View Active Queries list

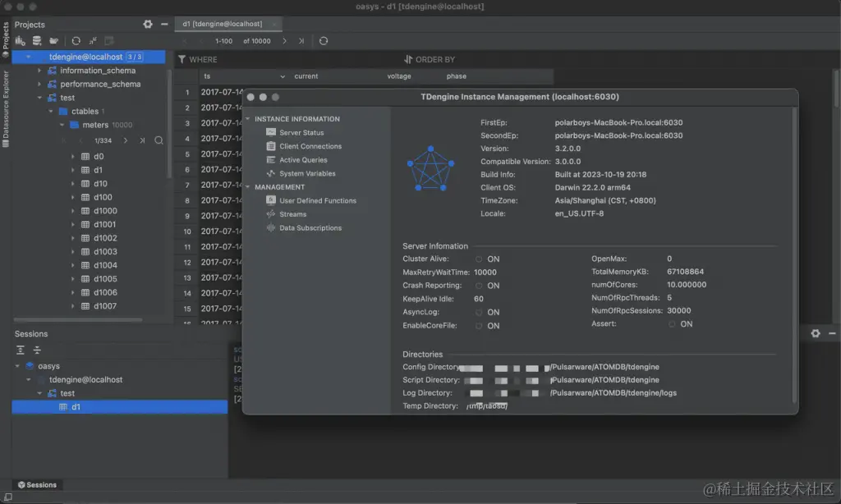click(x=302, y=159)
